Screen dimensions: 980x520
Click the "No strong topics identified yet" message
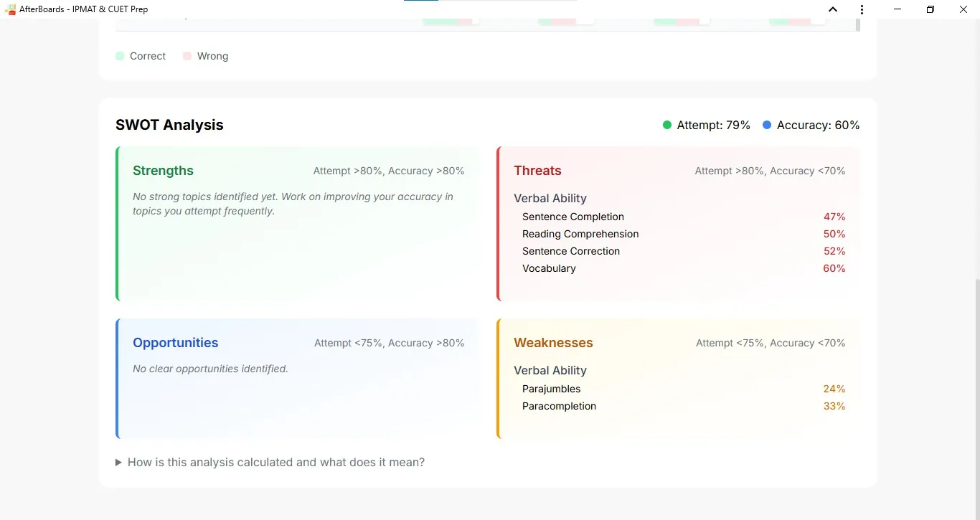pyautogui.click(x=293, y=204)
